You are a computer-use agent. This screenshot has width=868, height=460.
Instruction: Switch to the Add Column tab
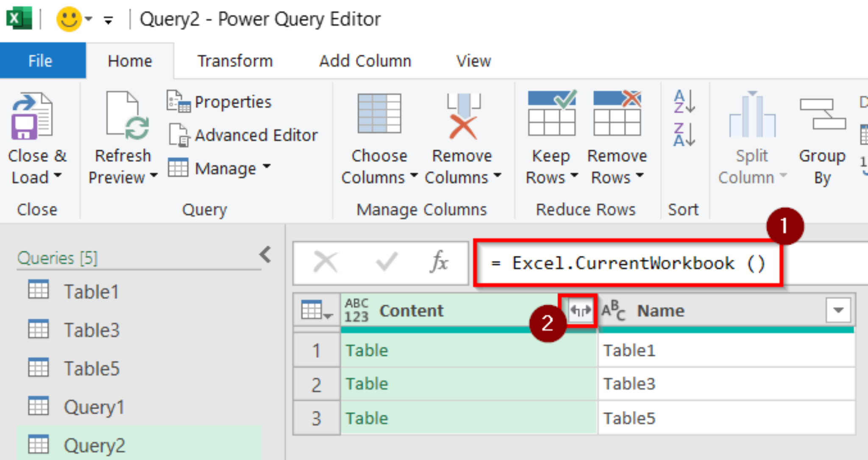click(x=365, y=61)
